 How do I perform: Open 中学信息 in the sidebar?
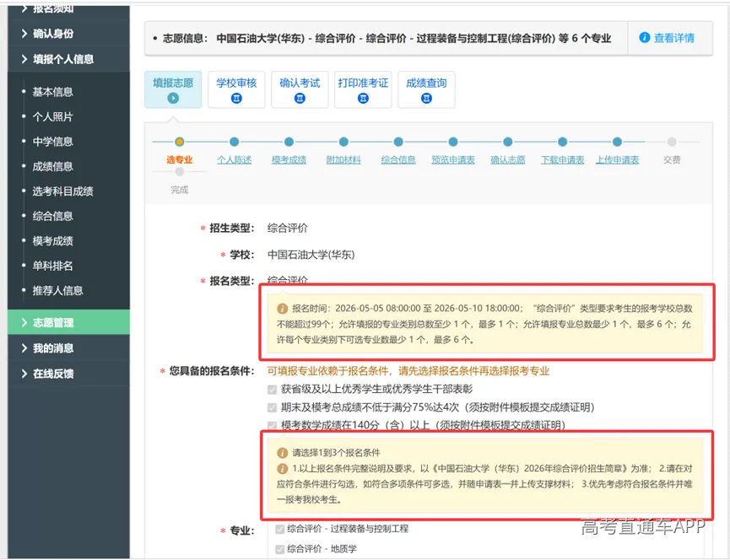point(52,142)
